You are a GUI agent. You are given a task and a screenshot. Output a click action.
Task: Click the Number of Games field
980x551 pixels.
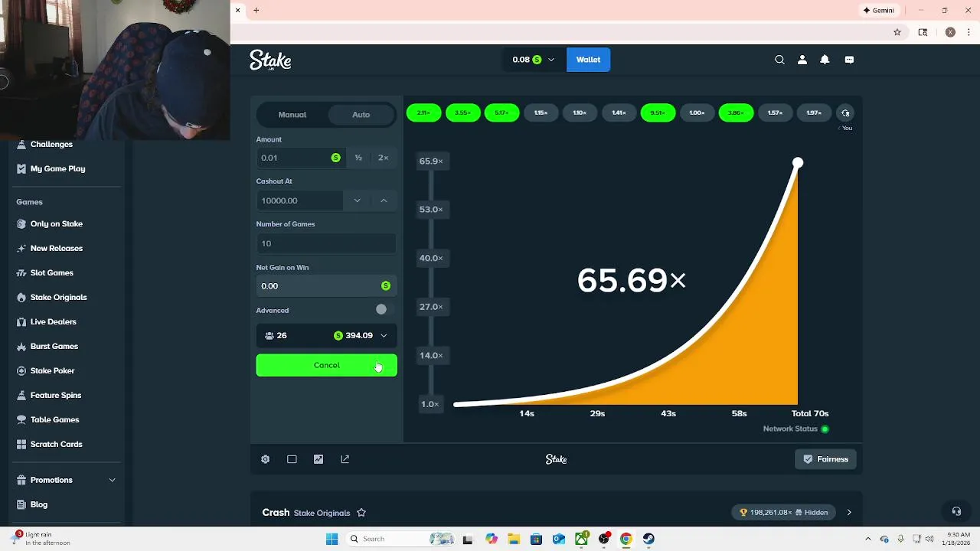(326, 243)
